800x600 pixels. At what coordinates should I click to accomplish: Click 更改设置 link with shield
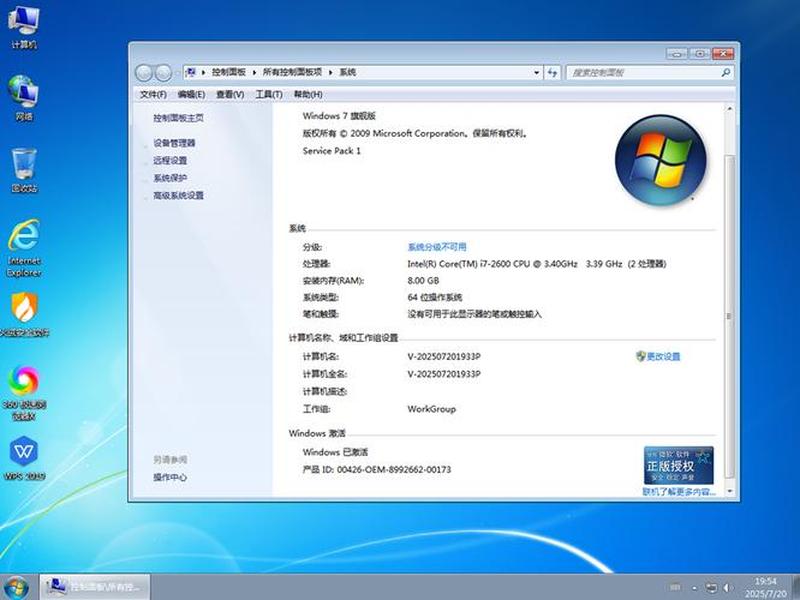point(658,356)
